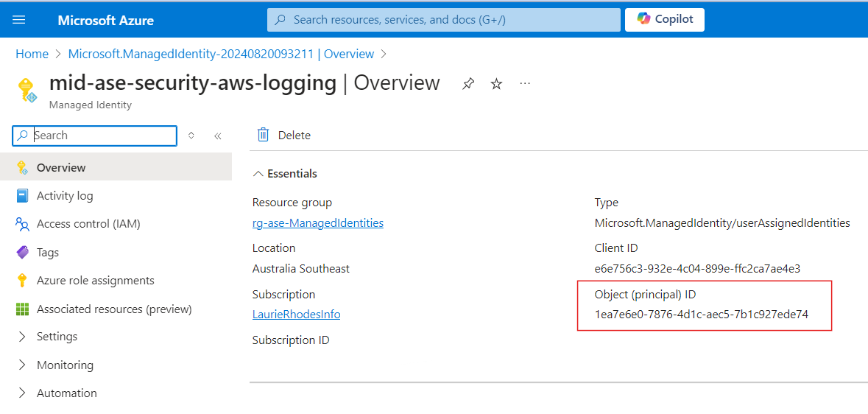Image resolution: width=868 pixels, height=414 pixels.
Task: Mark resource as favorite with star
Action: [x=496, y=84]
